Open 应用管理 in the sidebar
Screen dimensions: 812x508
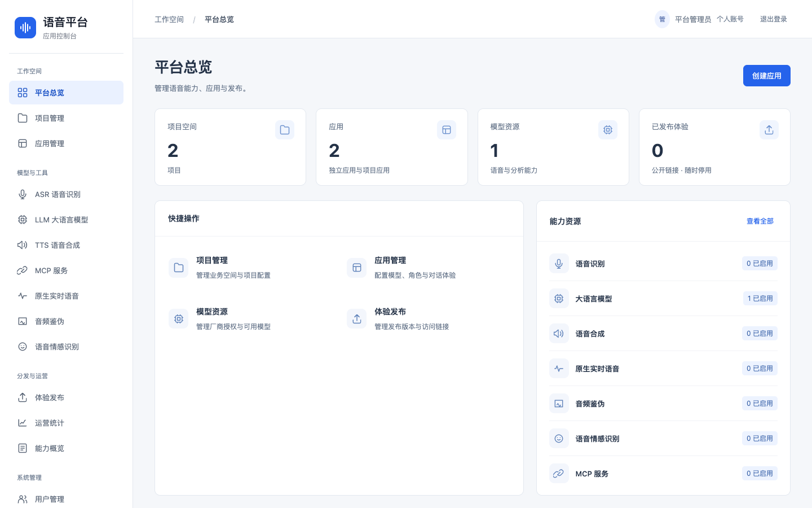(x=66, y=143)
